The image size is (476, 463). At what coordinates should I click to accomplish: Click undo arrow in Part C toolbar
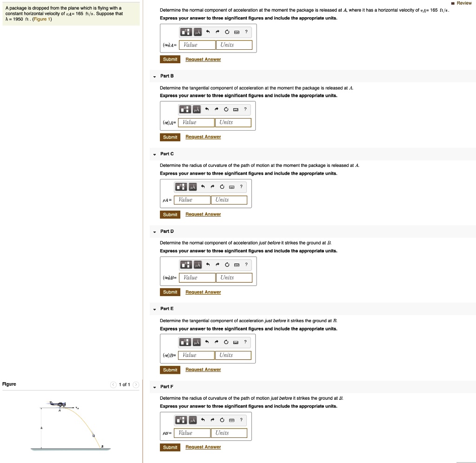coord(203,186)
